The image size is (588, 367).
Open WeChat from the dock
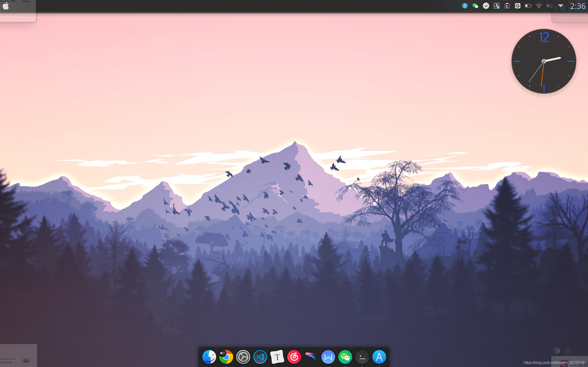(x=345, y=357)
